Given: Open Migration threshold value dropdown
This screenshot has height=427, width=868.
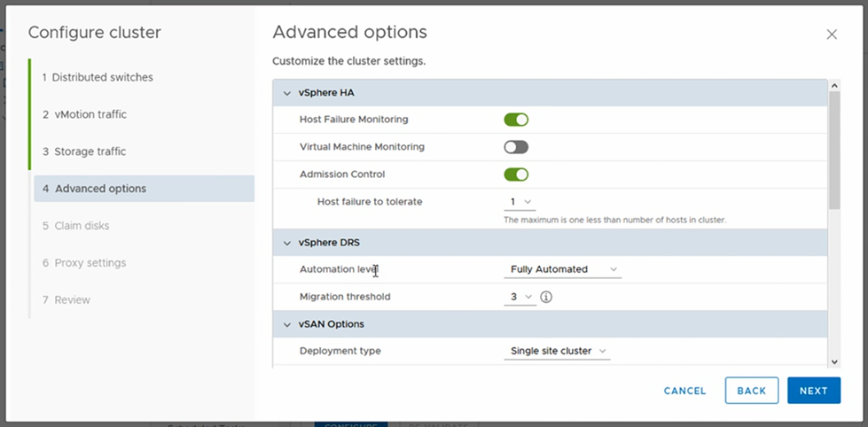Looking at the screenshot, I should [x=520, y=297].
